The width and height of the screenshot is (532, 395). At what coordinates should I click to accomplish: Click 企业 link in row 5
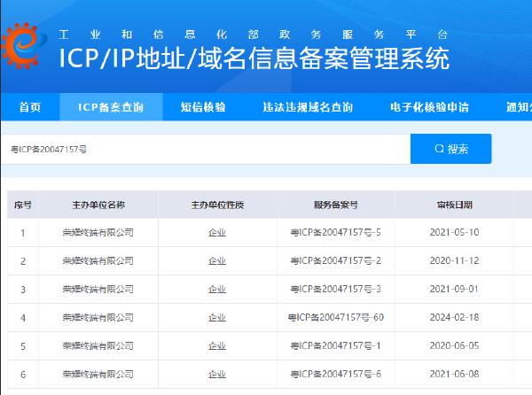point(217,346)
